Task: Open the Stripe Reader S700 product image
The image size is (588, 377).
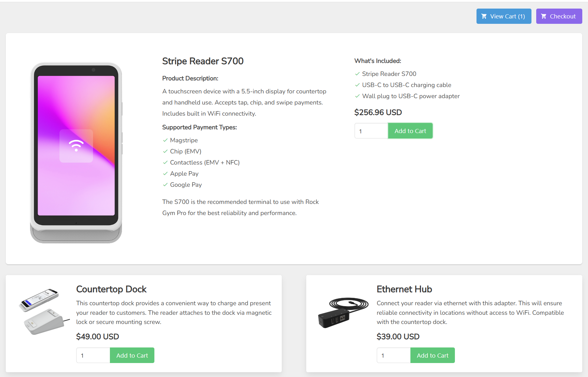Action: click(76, 153)
